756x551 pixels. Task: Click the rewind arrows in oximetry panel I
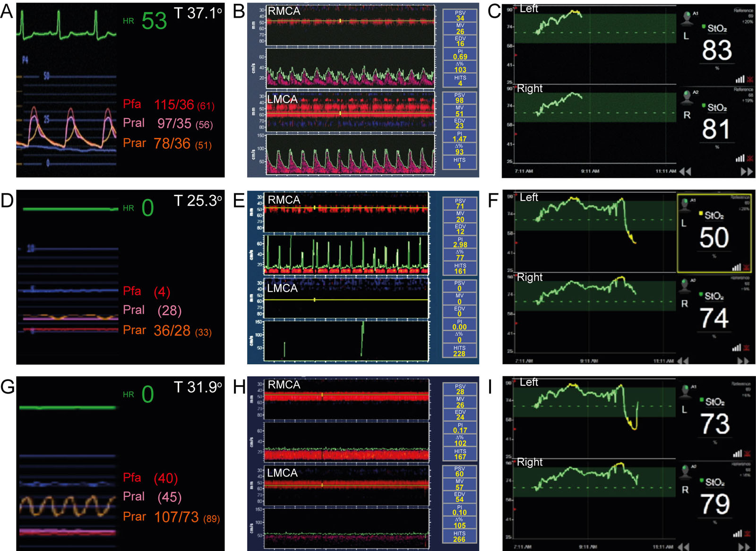[x=683, y=547]
